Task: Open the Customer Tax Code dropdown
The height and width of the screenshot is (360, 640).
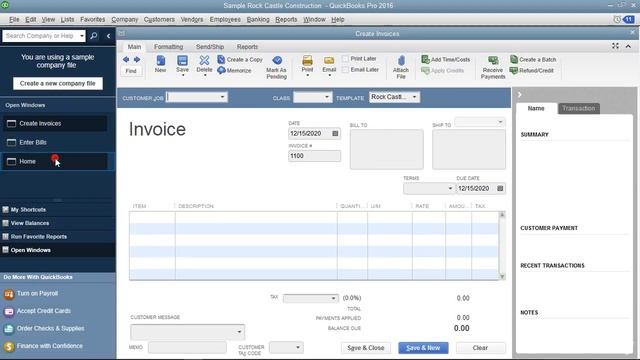Action: pos(298,348)
